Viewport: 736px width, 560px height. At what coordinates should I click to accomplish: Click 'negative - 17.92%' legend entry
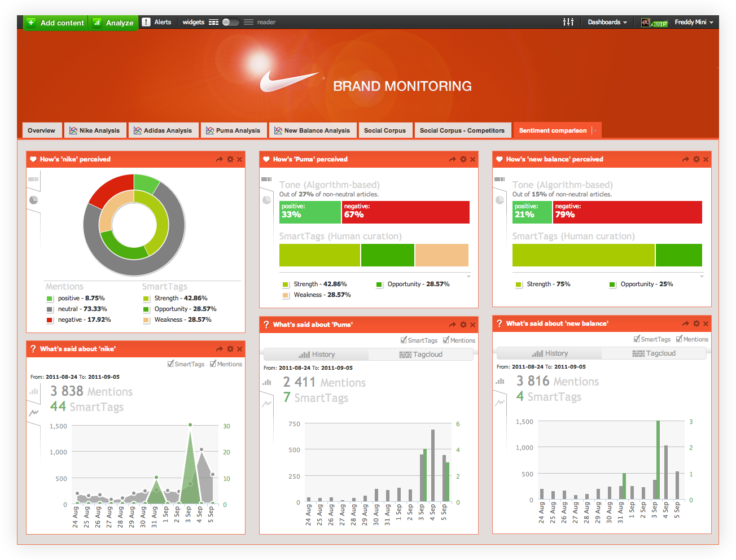[78, 320]
